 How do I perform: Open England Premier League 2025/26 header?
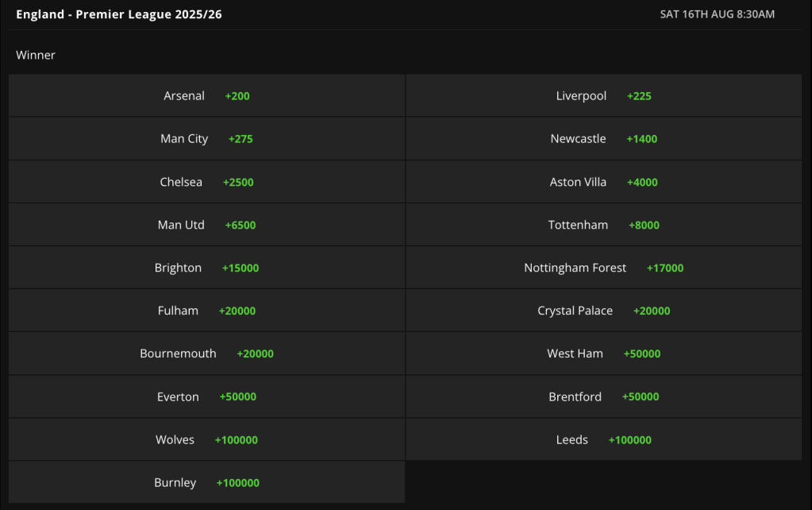(118, 14)
